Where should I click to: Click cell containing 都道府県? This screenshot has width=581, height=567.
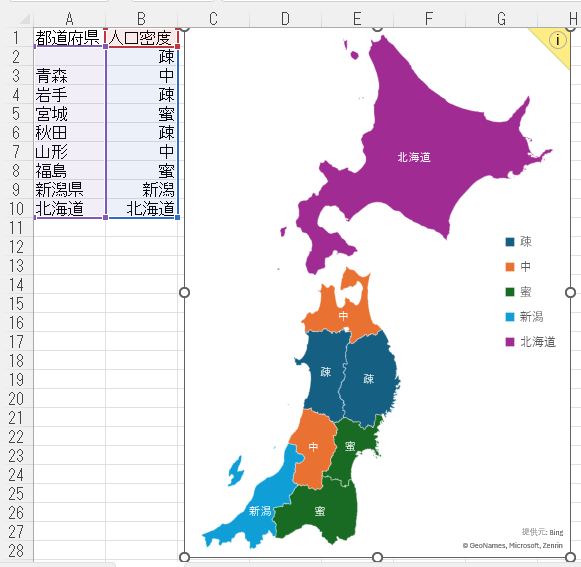pos(69,37)
